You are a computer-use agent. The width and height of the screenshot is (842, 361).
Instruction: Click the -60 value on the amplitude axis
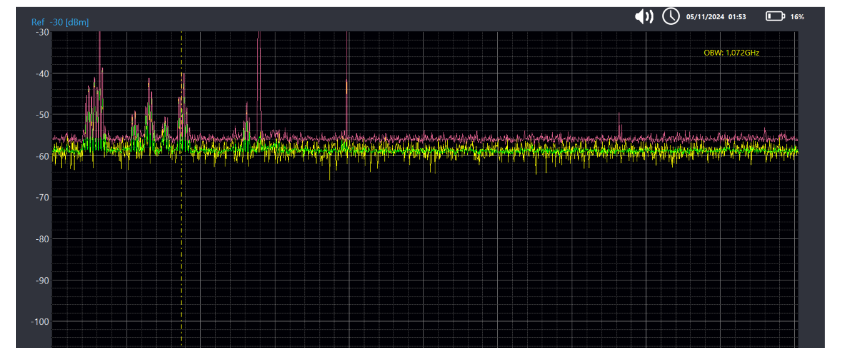tap(42, 156)
